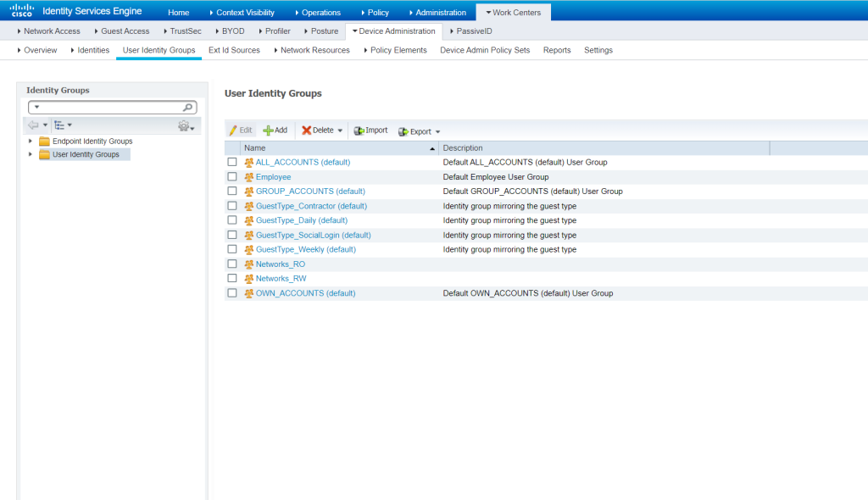Click the Identity Groups search field
Viewport: 868px width, 500px height.
coord(113,107)
